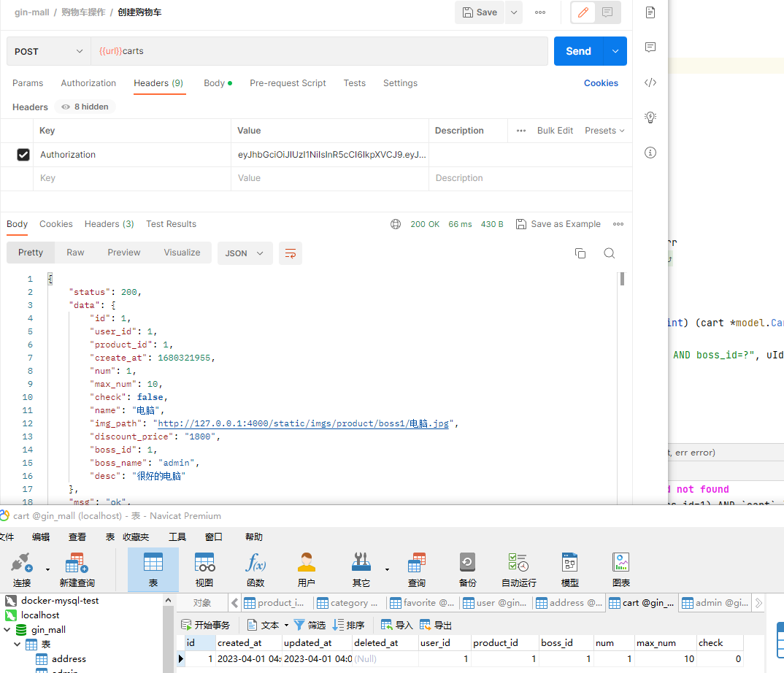The height and width of the screenshot is (673, 784).
Task: Switch to pencil edit mode icon
Action: point(583,12)
